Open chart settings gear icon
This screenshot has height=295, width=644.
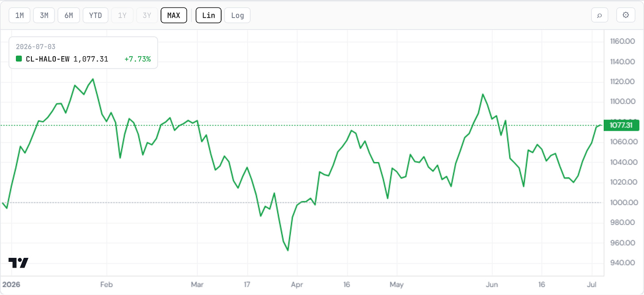click(x=625, y=15)
